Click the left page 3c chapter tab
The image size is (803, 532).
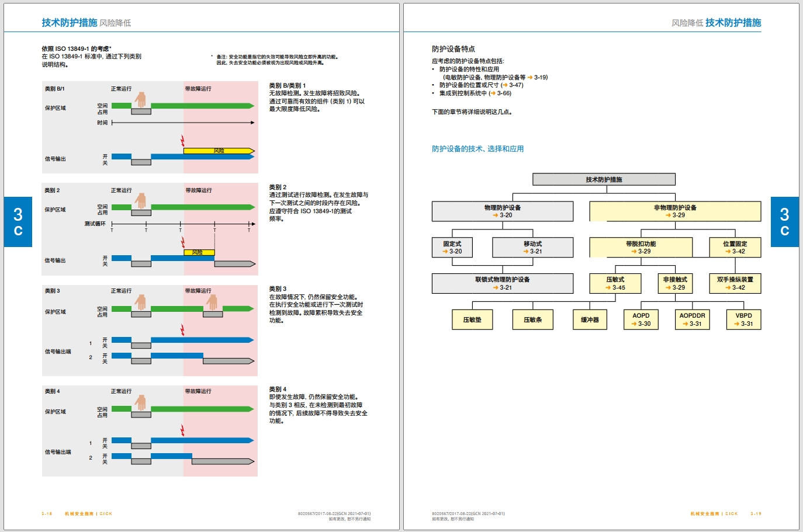pyautogui.click(x=18, y=222)
